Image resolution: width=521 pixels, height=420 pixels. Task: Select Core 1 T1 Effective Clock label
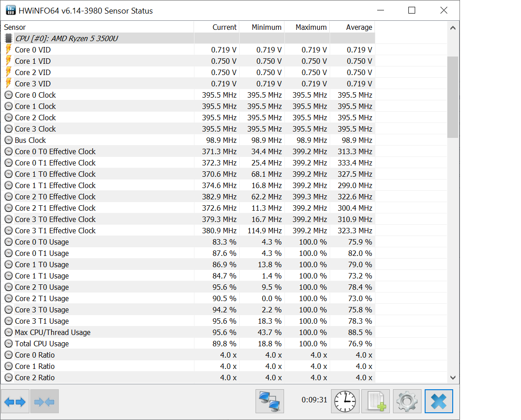coord(55,185)
